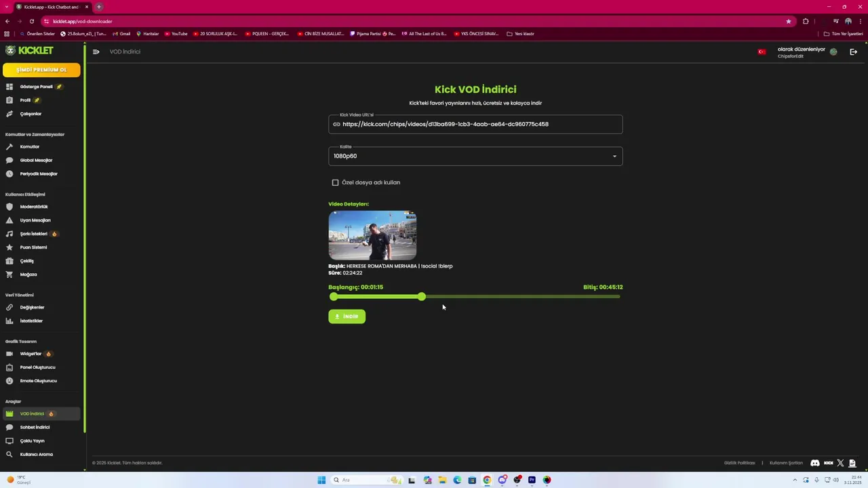This screenshot has height=488, width=868.
Task: Open Kick link icon in footer
Action: (828, 463)
